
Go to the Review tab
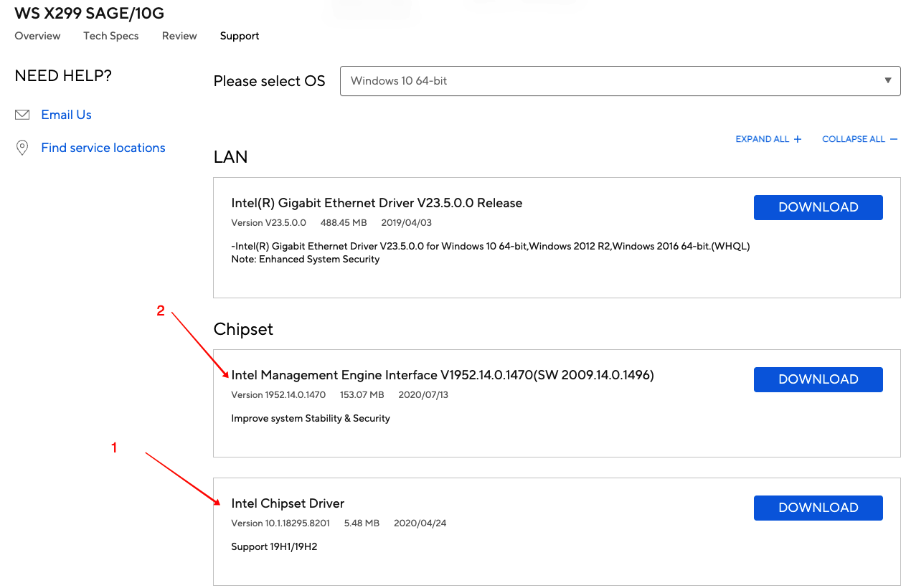[x=179, y=36]
